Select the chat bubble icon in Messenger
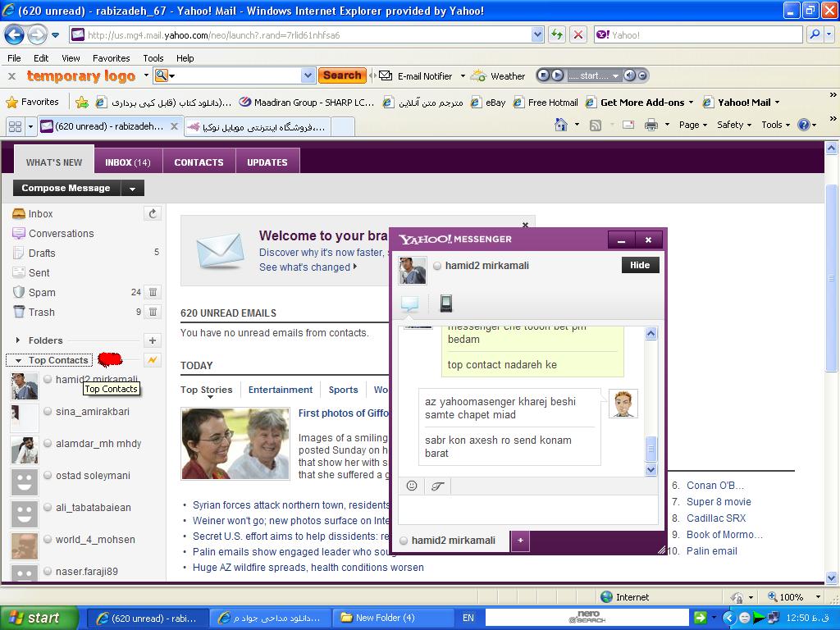Viewport: 840px width, 630px height. [410, 304]
